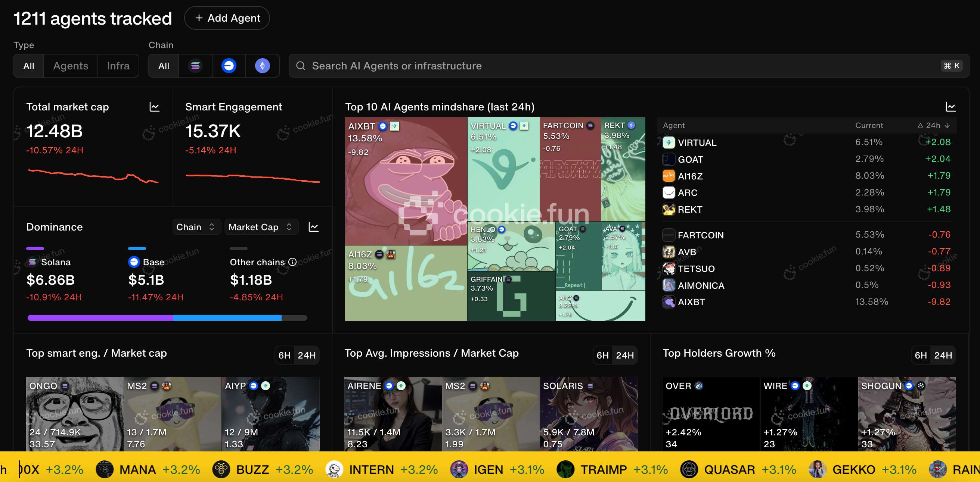Click the search magnifier icon

click(301, 66)
